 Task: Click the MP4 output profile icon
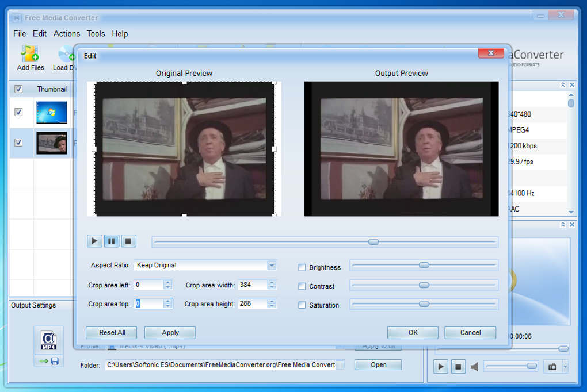pos(49,340)
